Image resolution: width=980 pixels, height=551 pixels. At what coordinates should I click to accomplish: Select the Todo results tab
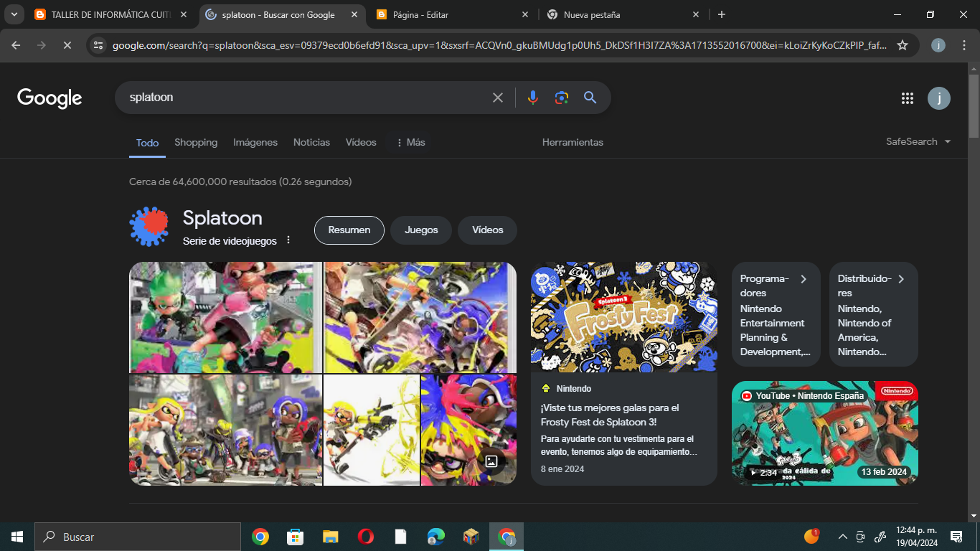[x=147, y=142]
